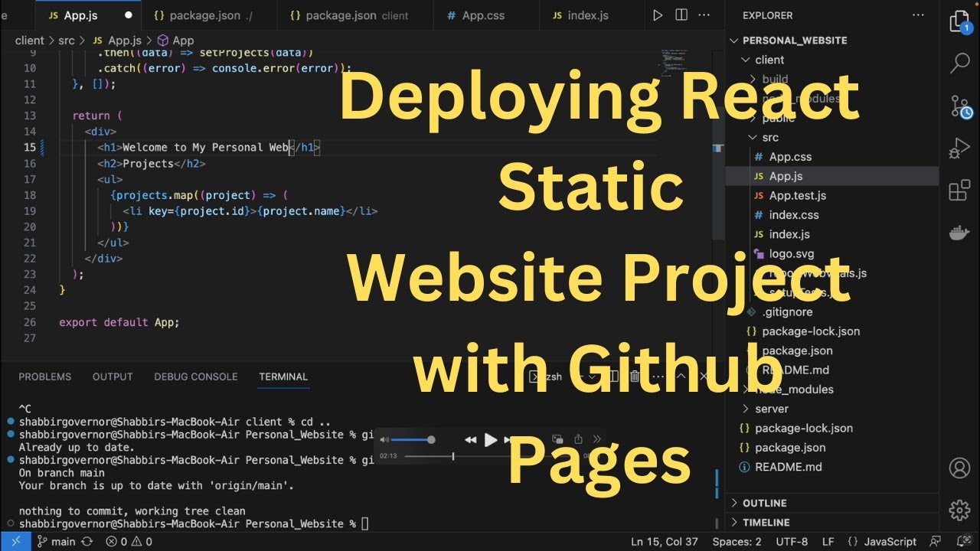
Task: Click the play button in media player
Action: 491,439
